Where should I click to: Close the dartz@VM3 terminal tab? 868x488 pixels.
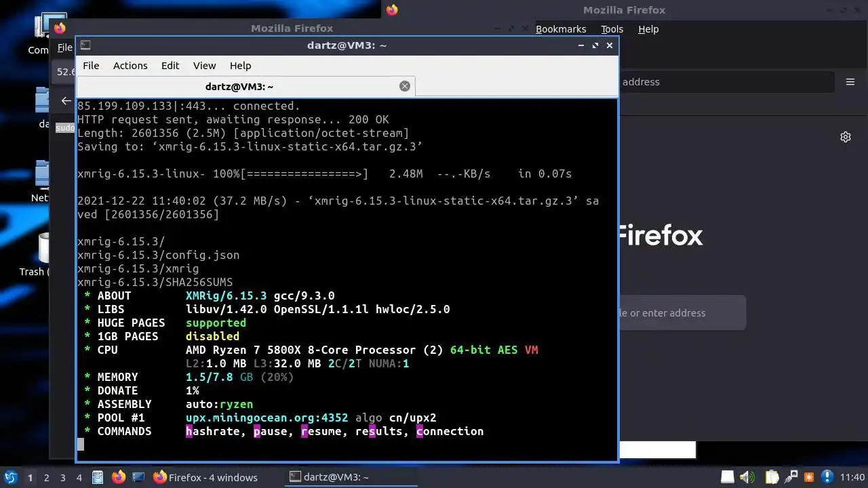(405, 86)
